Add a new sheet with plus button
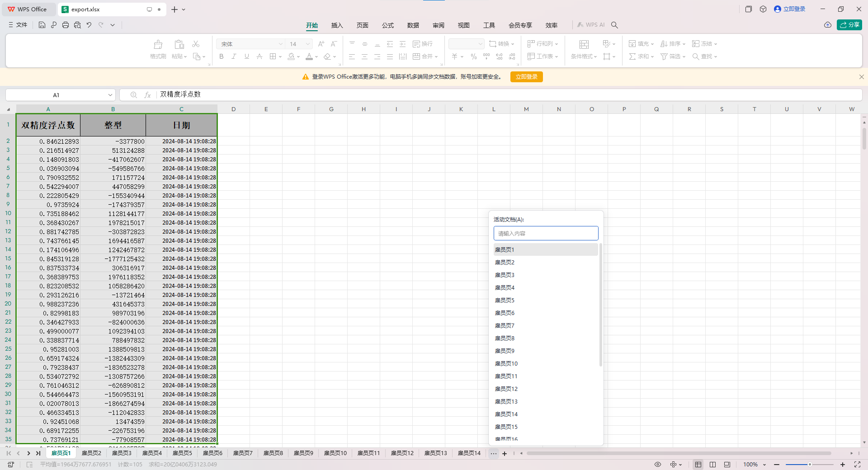Viewport: 868px width, 470px height. pos(505,453)
